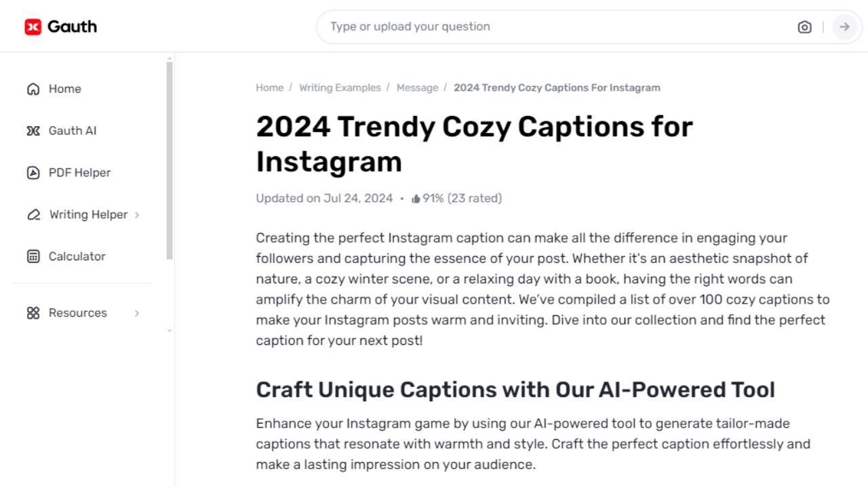Viewport: 868px width, 488px height.
Task: Click the Resources grid icon
Action: (x=33, y=312)
